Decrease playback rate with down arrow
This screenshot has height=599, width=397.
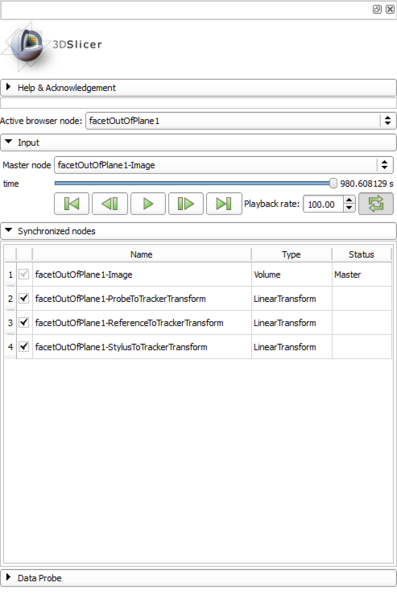coord(349,208)
